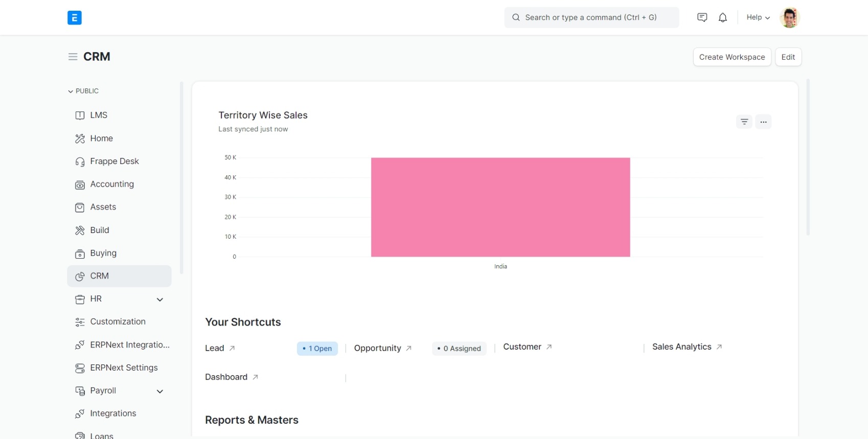Collapse the PUBLIC sidebar section
Image resolution: width=868 pixels, height=439 pixels.
tap(83, 91)
